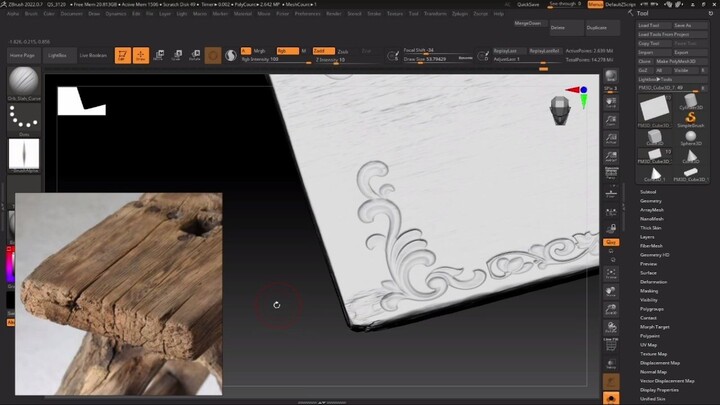This screenshot has height=405, width=720.
Task: Expand the Deformation section
Action: (653, 282)
